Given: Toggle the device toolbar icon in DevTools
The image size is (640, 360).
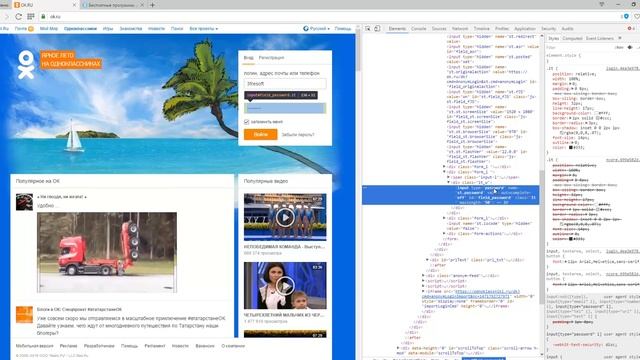Looking at the screenshot, I should click(377, 29).
